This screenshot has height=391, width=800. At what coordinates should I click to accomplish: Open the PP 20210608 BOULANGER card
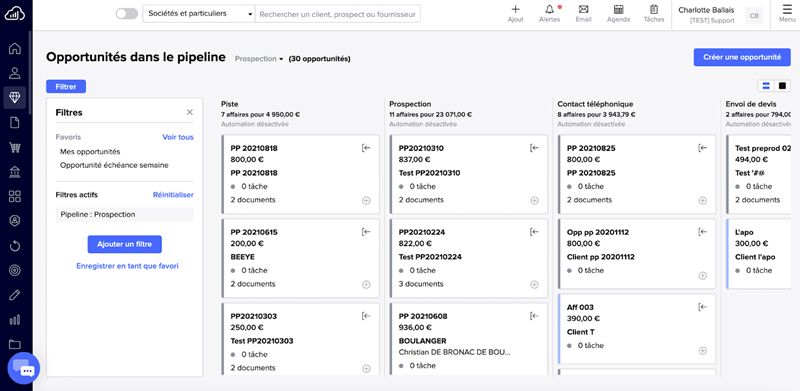coord(468,339)
